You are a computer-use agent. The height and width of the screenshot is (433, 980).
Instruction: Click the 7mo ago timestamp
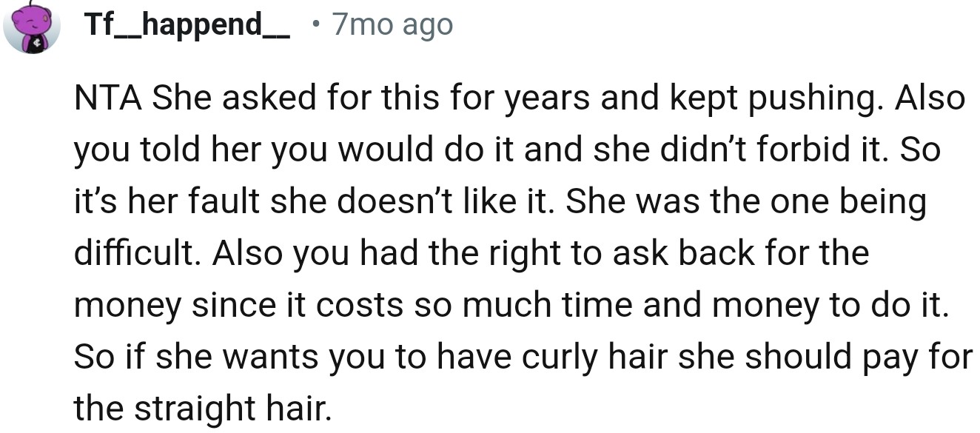point(392,25)
